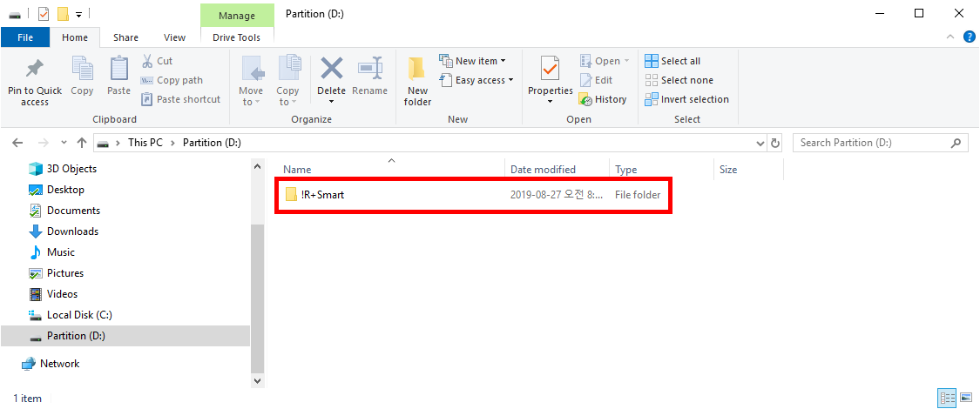
Task: Open Videos in navigation pane
Action: (x=54, y=293)
